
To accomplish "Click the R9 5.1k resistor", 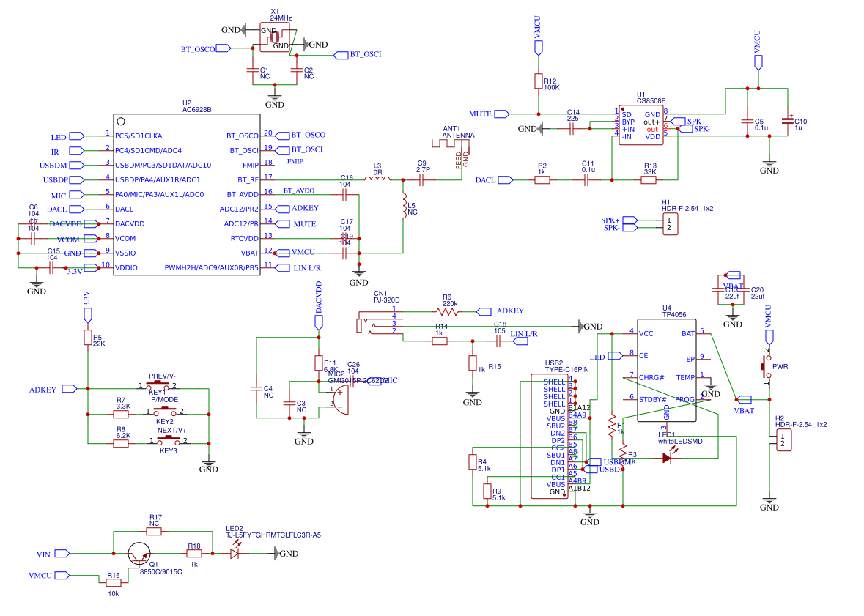I will tap(487, 491).
